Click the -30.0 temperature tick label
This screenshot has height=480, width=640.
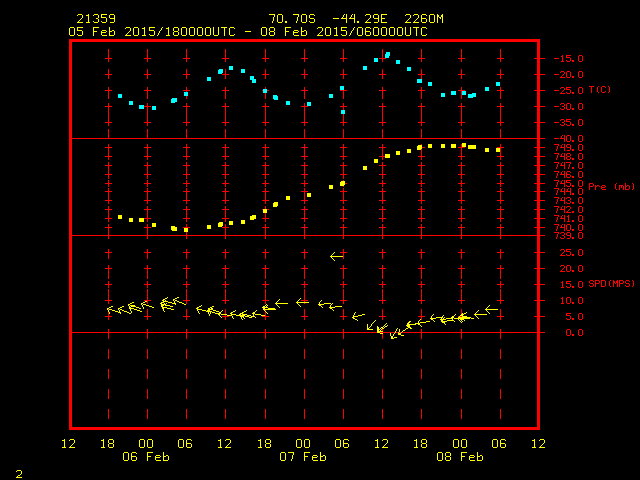click(569, 107)
